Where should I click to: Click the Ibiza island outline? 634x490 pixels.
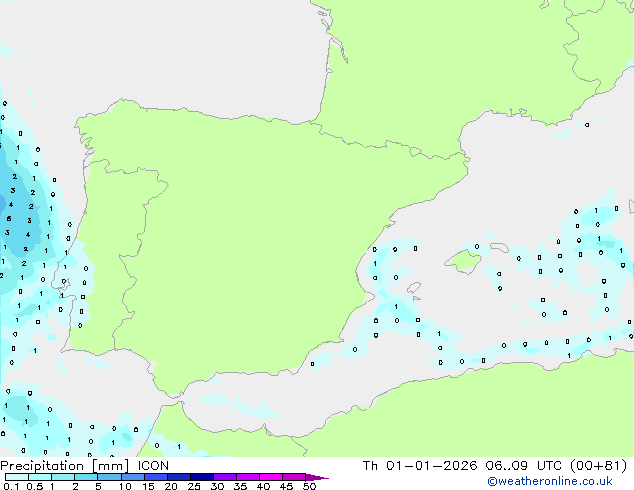coord(414,288)
